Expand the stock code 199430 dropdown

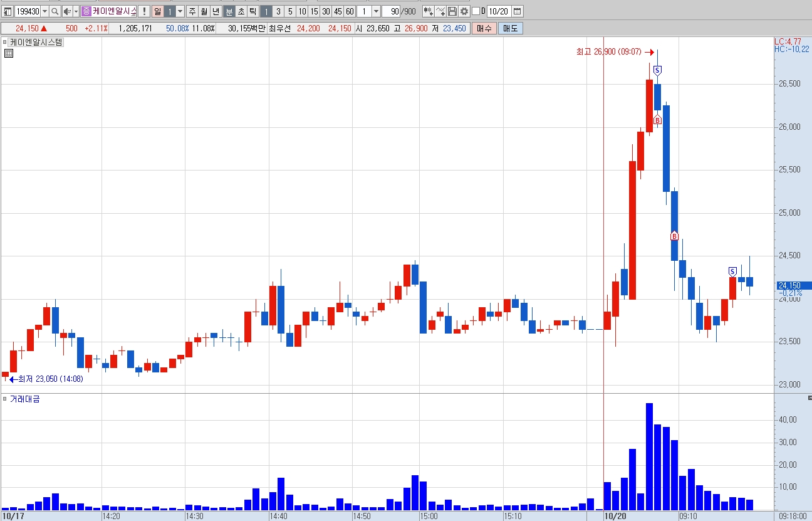44,11
